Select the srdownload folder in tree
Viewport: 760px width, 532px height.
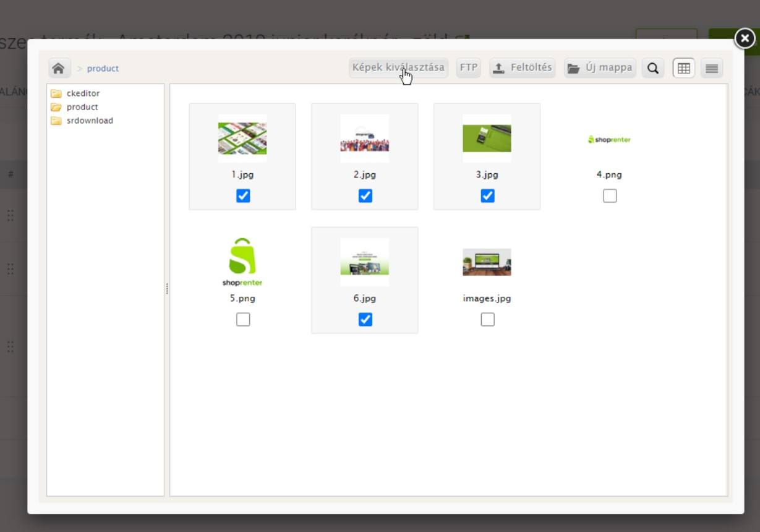click(x=82, y=121)
